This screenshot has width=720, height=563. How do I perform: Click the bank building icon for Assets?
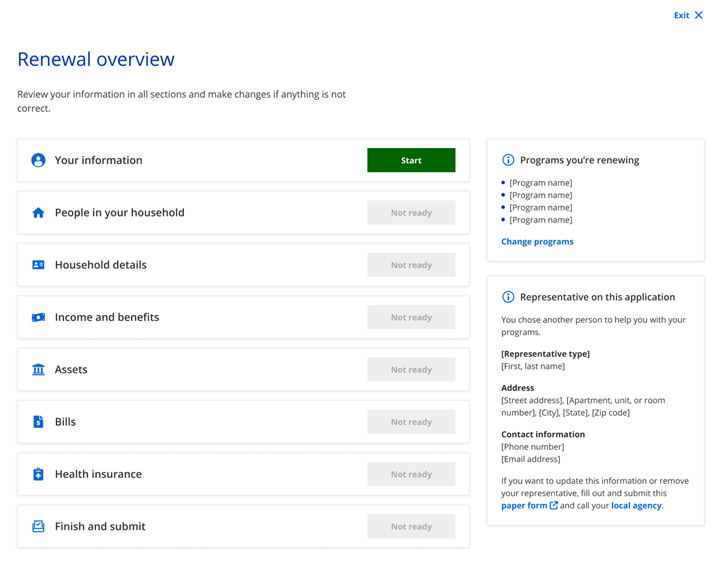38,370
